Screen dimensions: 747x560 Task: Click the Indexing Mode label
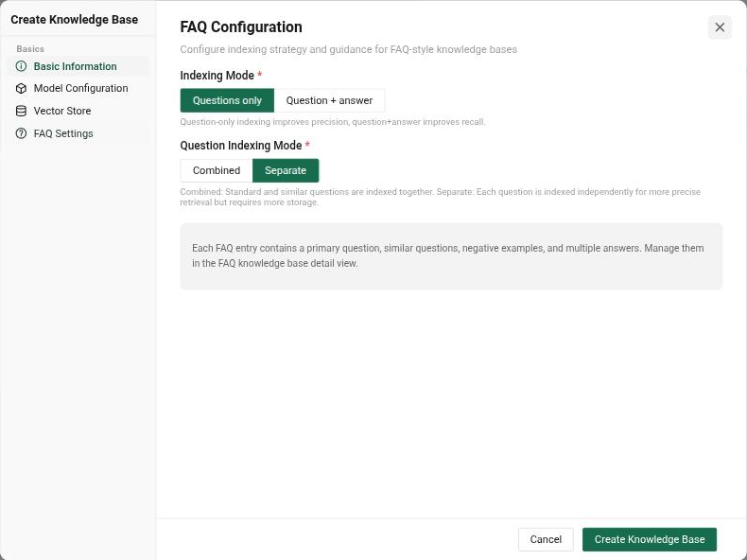coord(217,76)
